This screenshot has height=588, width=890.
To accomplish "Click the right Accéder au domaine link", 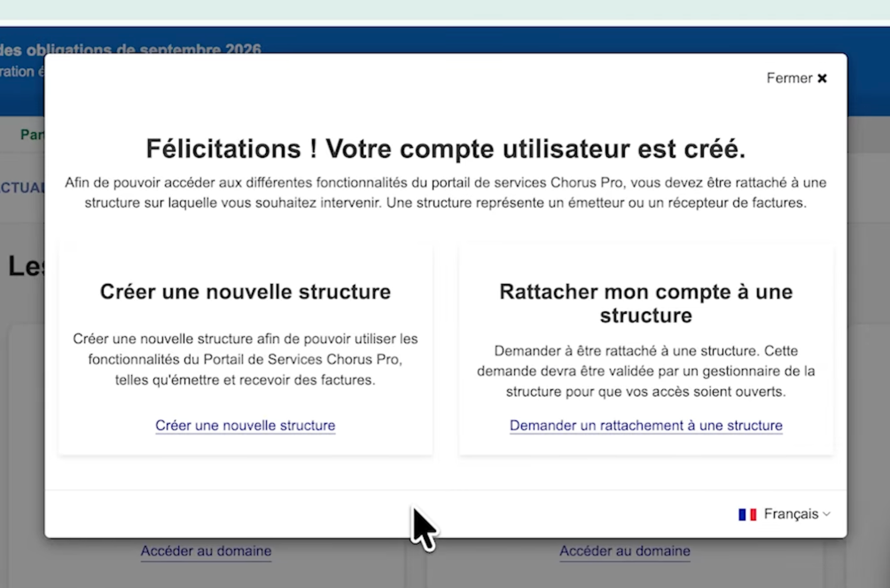I will click(x=625, y=551).
